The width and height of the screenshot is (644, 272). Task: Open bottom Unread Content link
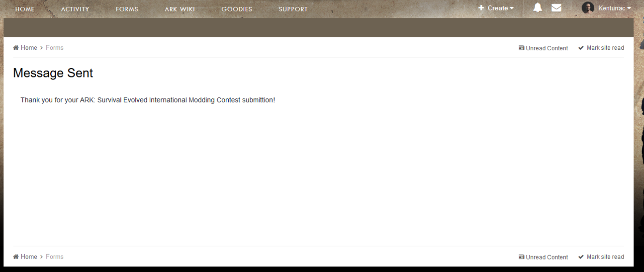point(543,257)
